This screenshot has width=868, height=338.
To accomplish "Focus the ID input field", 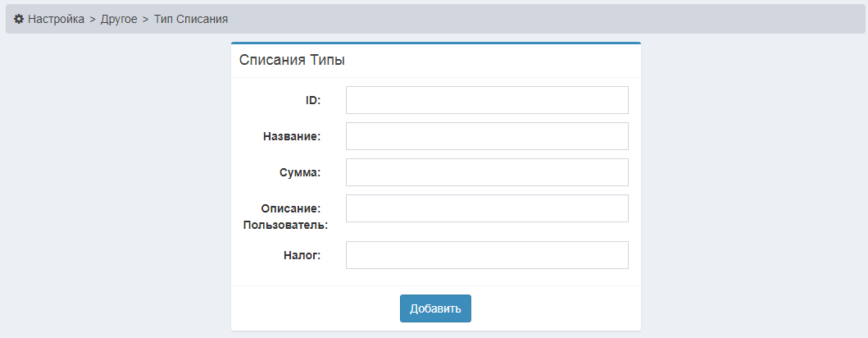I will (487, 100).
